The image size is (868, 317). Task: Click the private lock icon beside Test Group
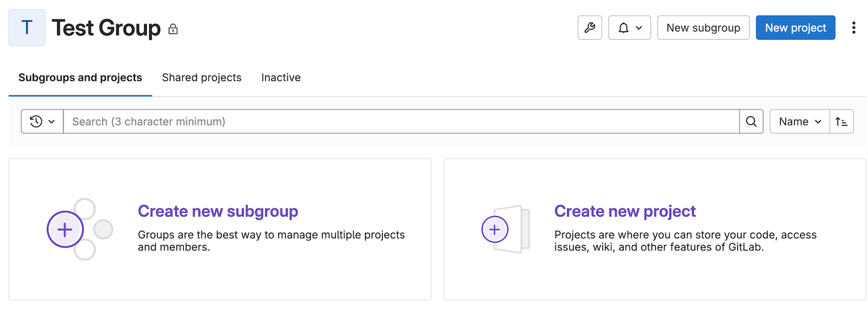173,29
